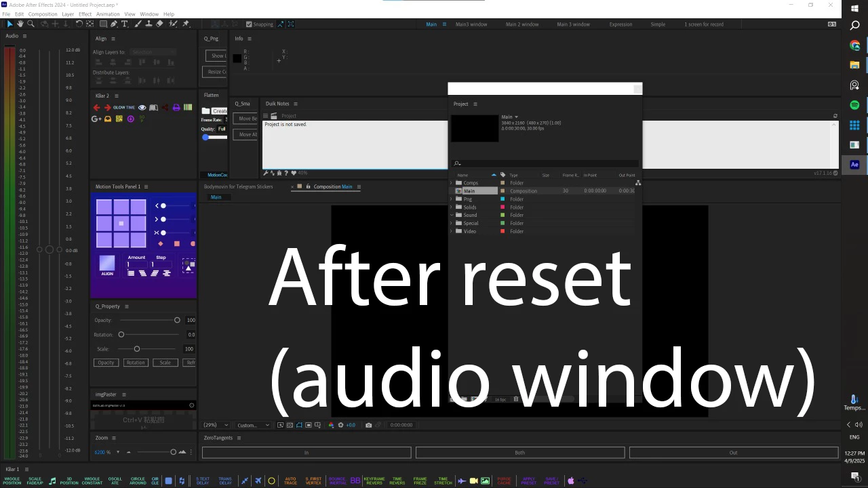Click the Project panel search field
868x488 pixels.
pos(545,163)
